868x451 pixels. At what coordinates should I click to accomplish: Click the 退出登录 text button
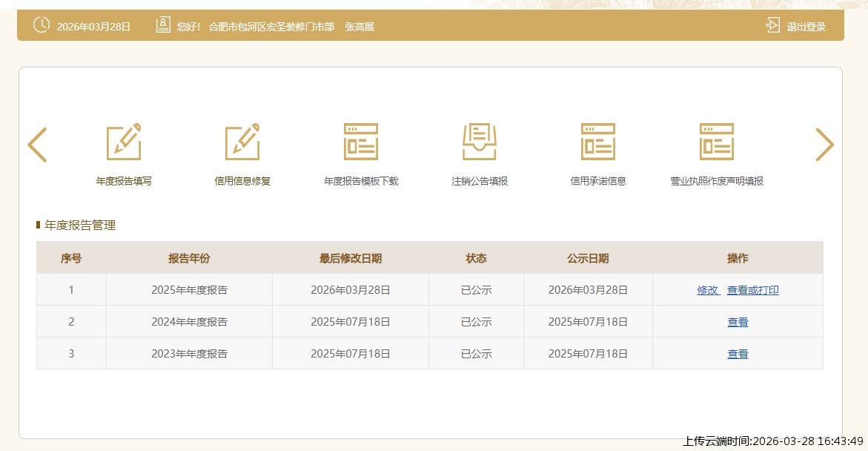pyautogui.click(x=806, y=27)
